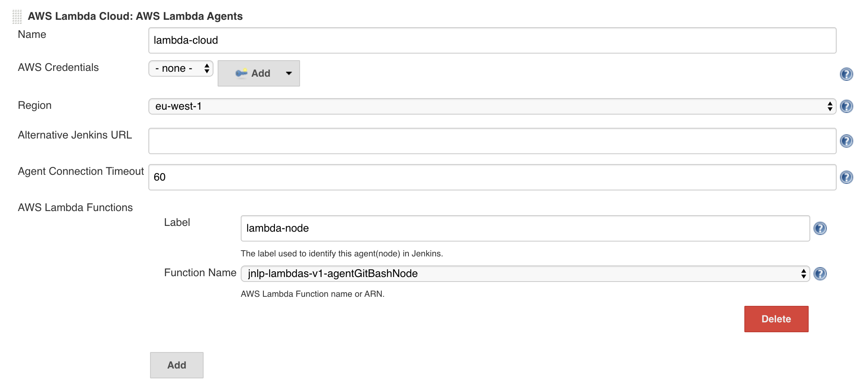Open help for Region field

[846, 106]
